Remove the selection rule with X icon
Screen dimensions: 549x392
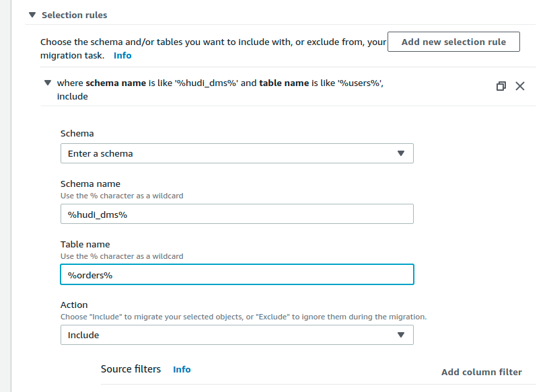pyautogui.click(x=519, y=86)
